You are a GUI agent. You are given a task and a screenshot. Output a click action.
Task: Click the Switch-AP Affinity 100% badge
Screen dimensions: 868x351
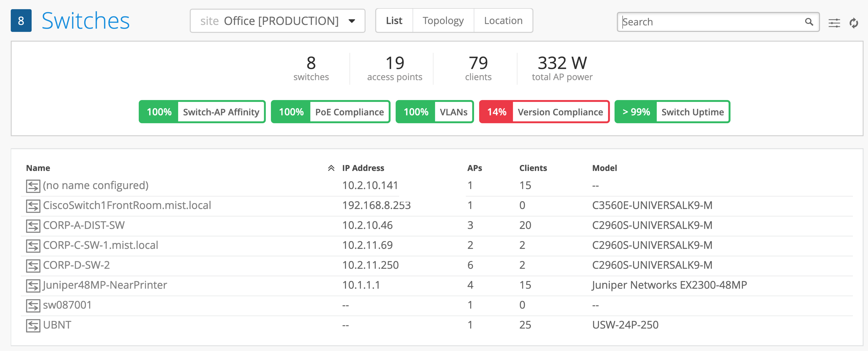tap(202, 112)
